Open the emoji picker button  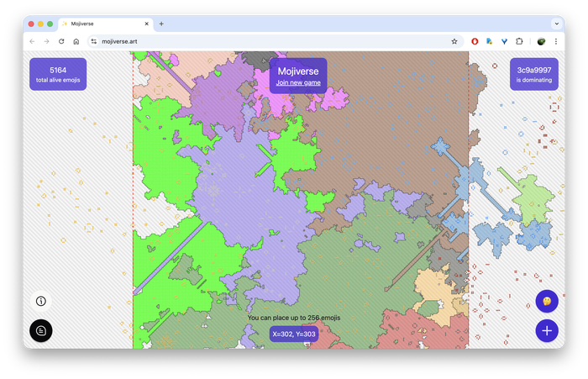pyautogui.click(x=547, y=301)
